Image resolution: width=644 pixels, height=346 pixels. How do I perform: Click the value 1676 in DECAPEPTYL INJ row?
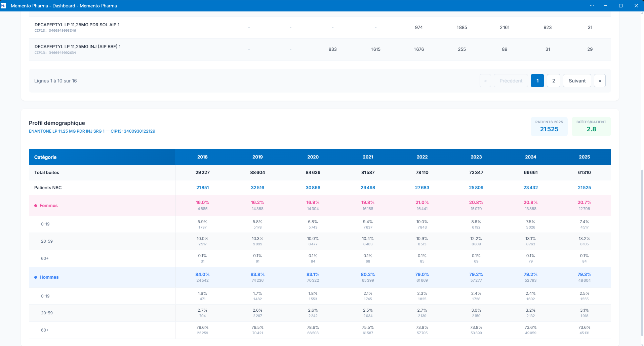(419, 49)
